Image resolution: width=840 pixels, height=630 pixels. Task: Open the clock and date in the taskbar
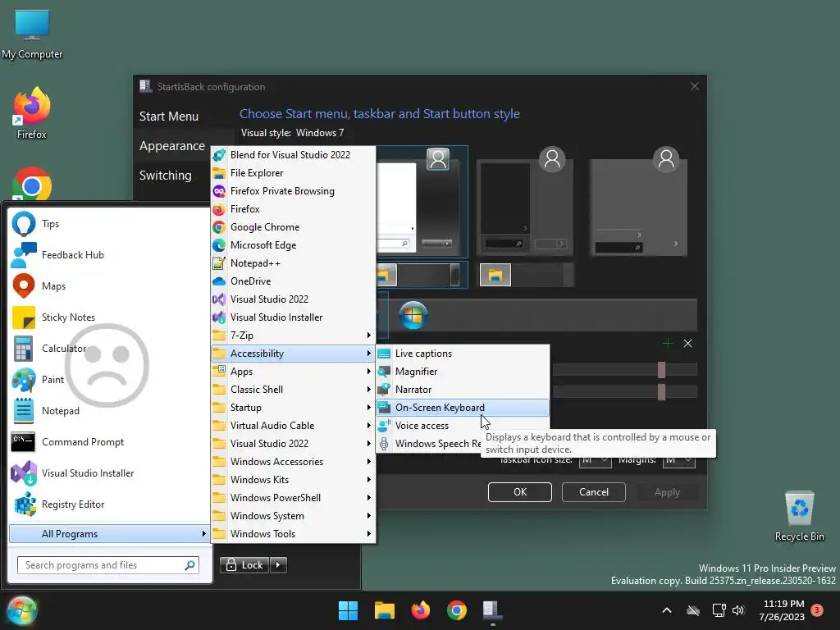click(782, 610)
